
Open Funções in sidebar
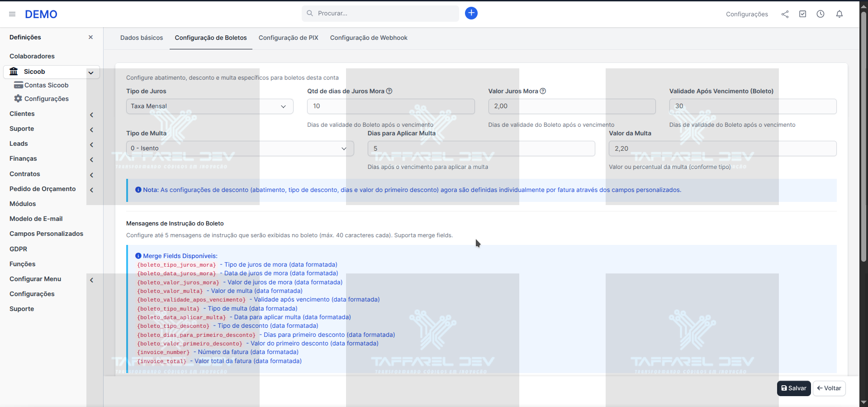click(x=23, y=264)
